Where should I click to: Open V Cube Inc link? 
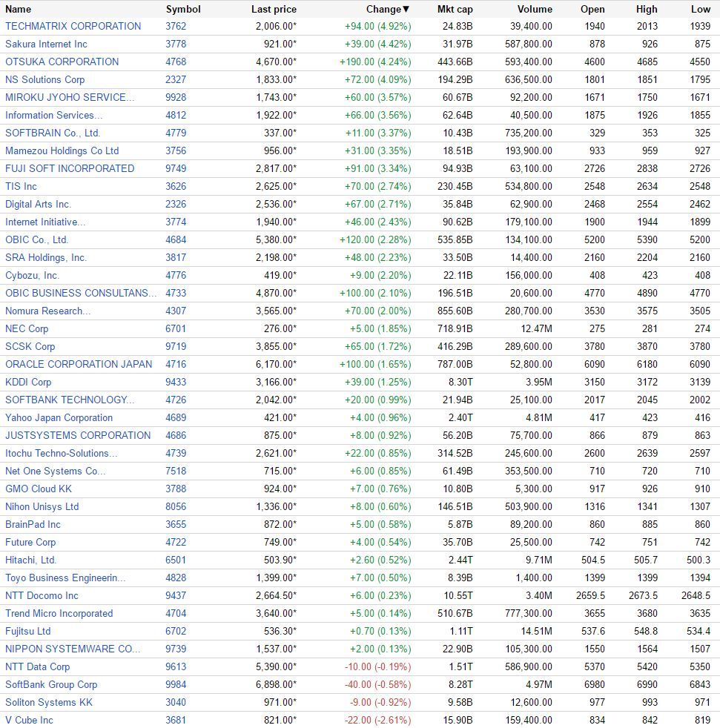(x=29, y=721)
